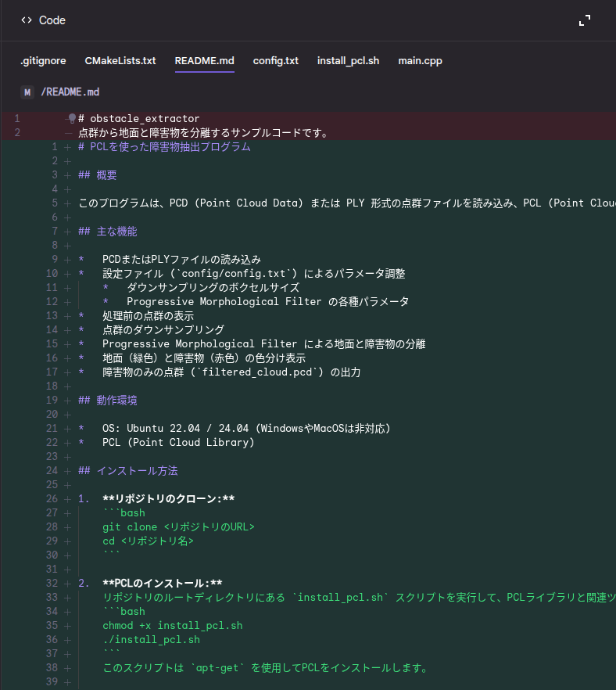Open the .gitignore tab

tap(43, 61)
